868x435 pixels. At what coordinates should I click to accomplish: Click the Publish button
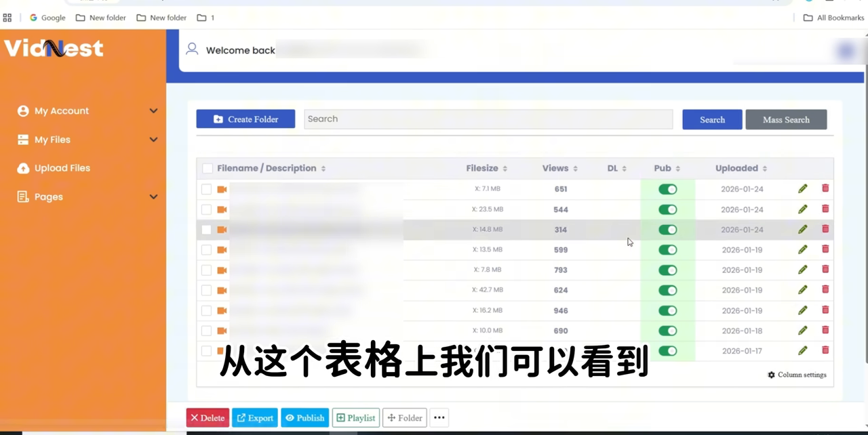305,417
